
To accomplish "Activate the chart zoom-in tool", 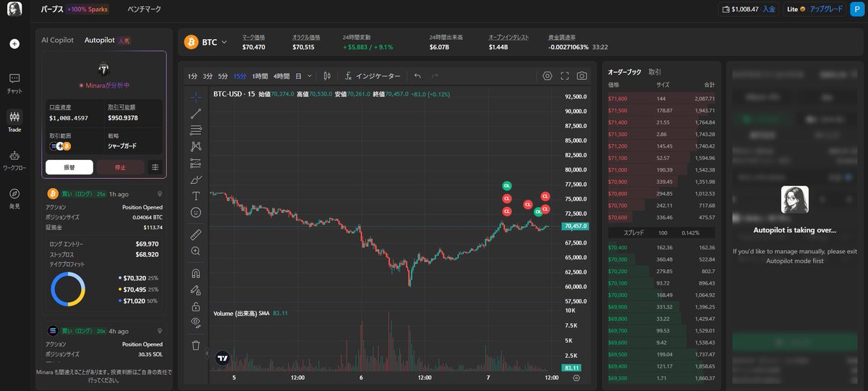I will (x=196, y=251).
